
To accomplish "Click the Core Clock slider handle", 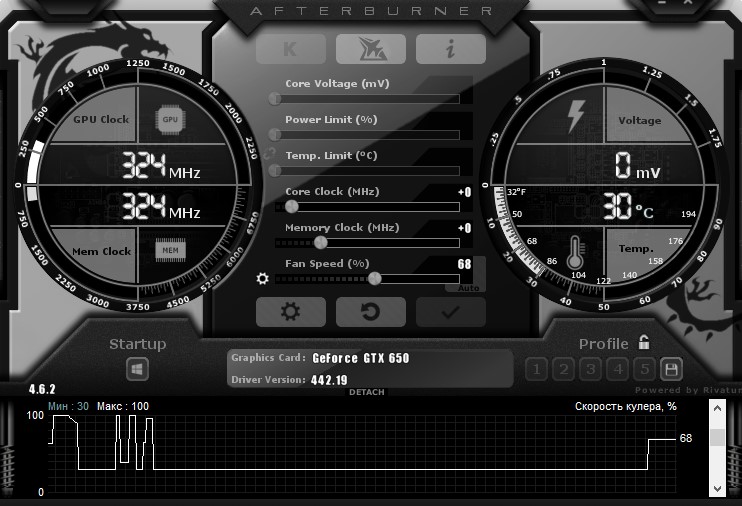I will point(292,206).
